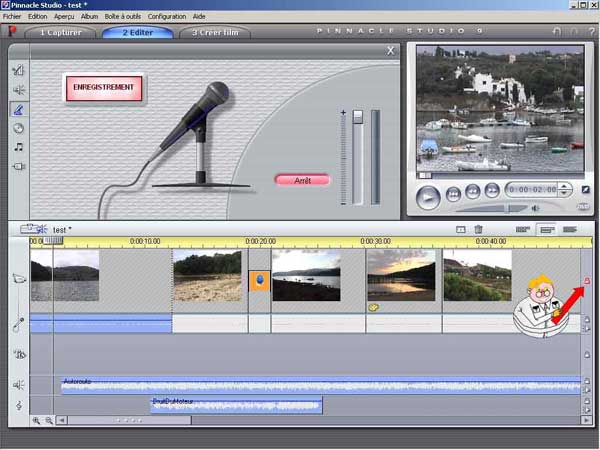Open the Boîte à outils menu
Screen dimensions: 600x450
(x=123, y=16)
